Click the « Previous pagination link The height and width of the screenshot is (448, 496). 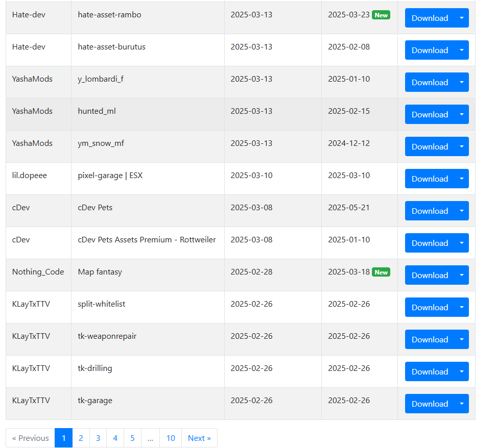pos(30,438)
